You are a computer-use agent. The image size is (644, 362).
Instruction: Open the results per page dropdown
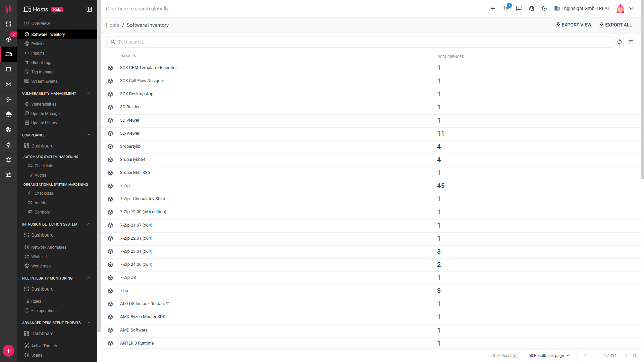coord(549,356)
